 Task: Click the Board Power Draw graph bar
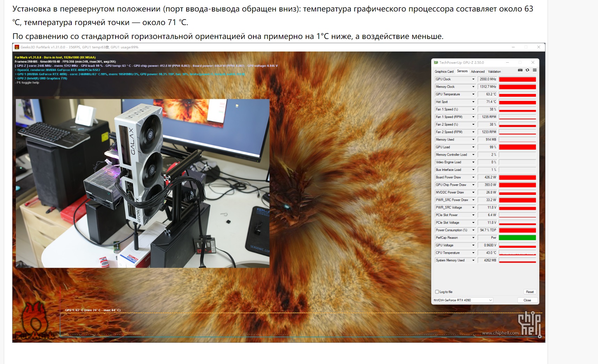click(x=517, y=177)
